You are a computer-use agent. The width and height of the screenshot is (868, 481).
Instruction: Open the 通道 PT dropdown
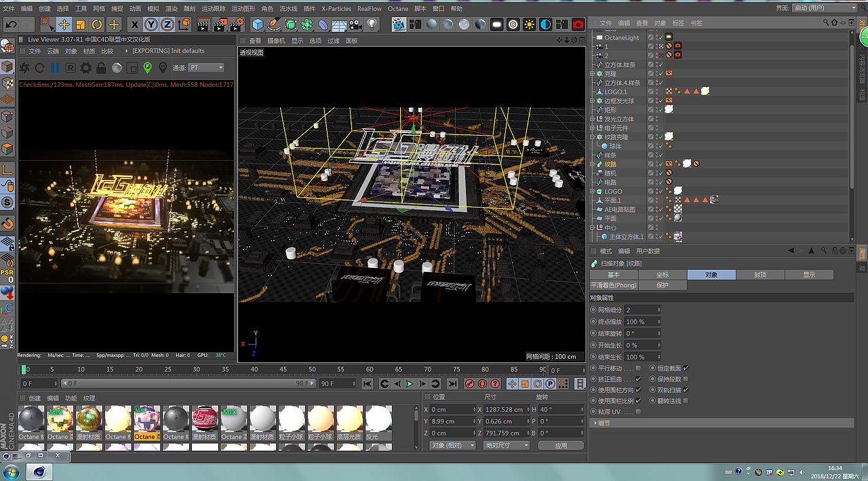click(x=207, y=68)
